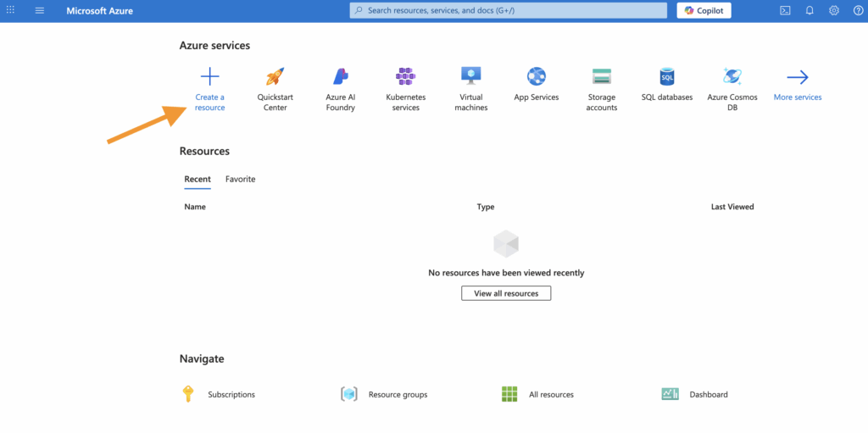Click the Kubernetes services label

pos(406,103)
